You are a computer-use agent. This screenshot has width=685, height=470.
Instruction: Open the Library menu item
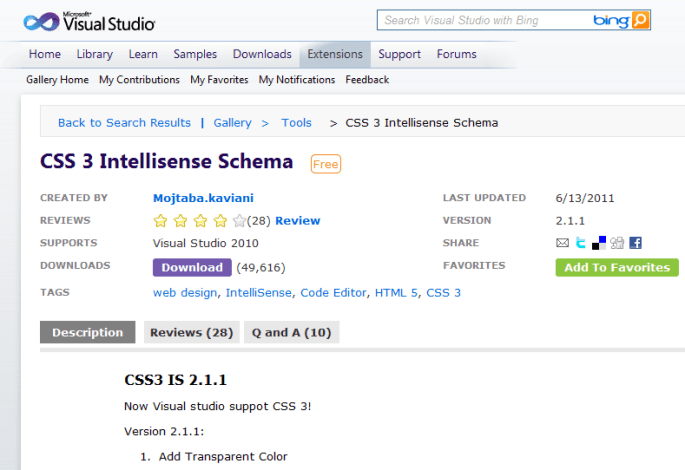95,54
